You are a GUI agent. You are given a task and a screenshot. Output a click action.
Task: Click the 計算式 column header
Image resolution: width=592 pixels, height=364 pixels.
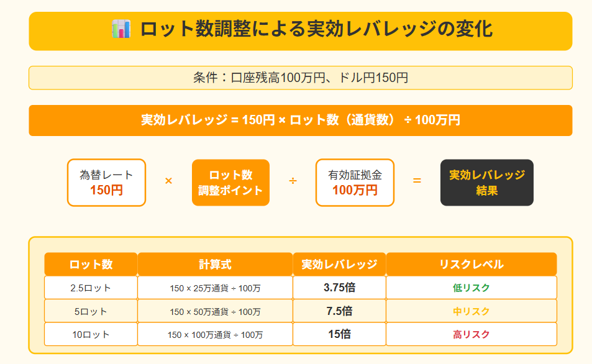click(215, 265)
